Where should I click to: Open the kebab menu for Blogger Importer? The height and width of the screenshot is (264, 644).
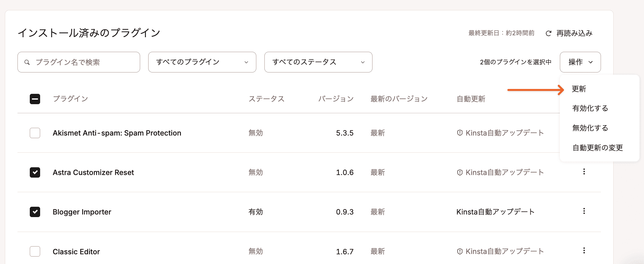[x=584, y=212]
